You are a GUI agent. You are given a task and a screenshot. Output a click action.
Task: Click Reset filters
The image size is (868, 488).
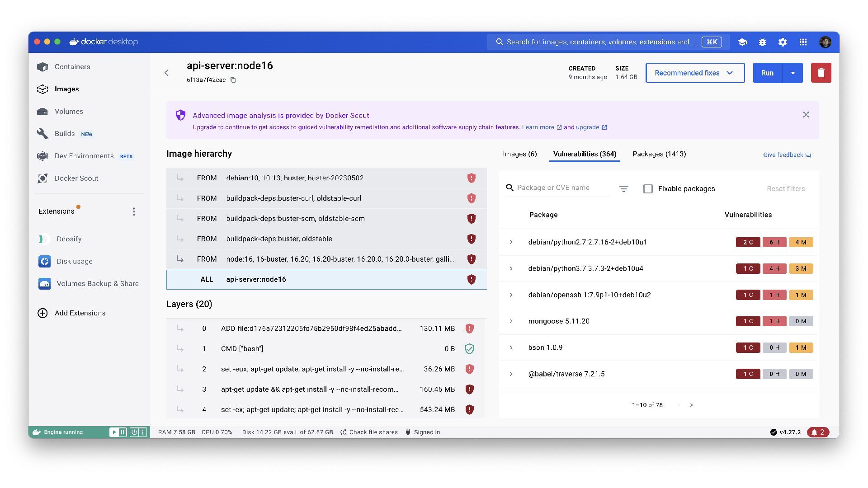point(786,189)
